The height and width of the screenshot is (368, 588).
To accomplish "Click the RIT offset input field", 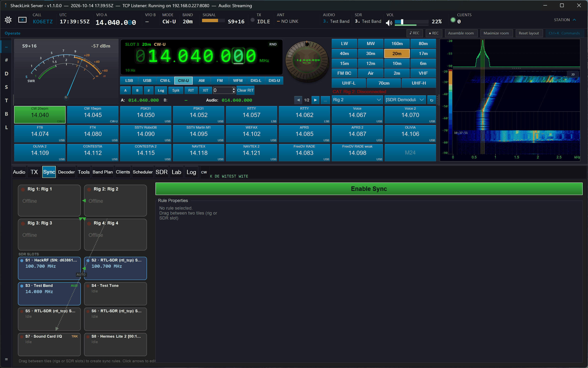I will point(223,90).
